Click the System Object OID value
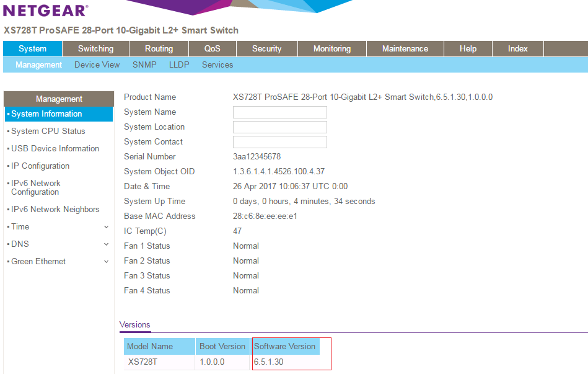The height and width of the screenshot is (374, 588). 279,172
